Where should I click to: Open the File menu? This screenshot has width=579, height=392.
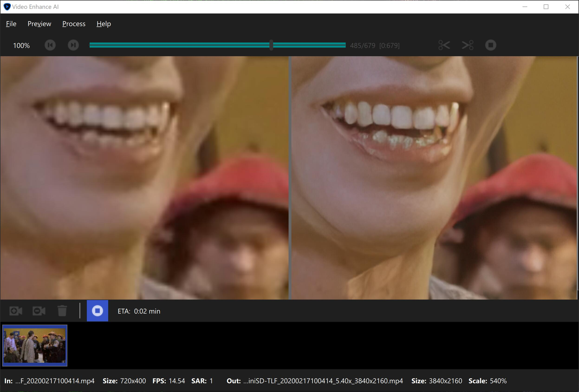[x=11, y=24]
